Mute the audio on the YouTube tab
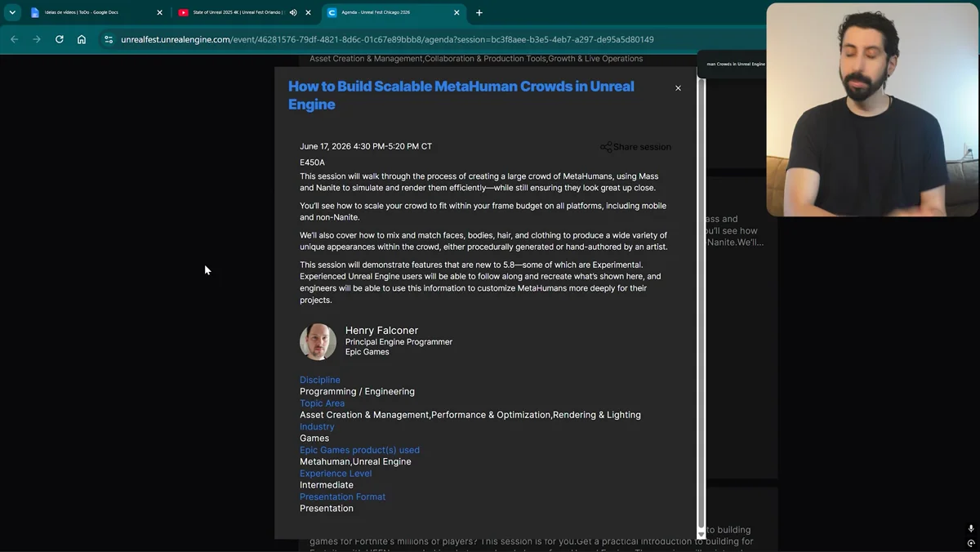Viewport: 980px width, 552px height. pos(293,12)
